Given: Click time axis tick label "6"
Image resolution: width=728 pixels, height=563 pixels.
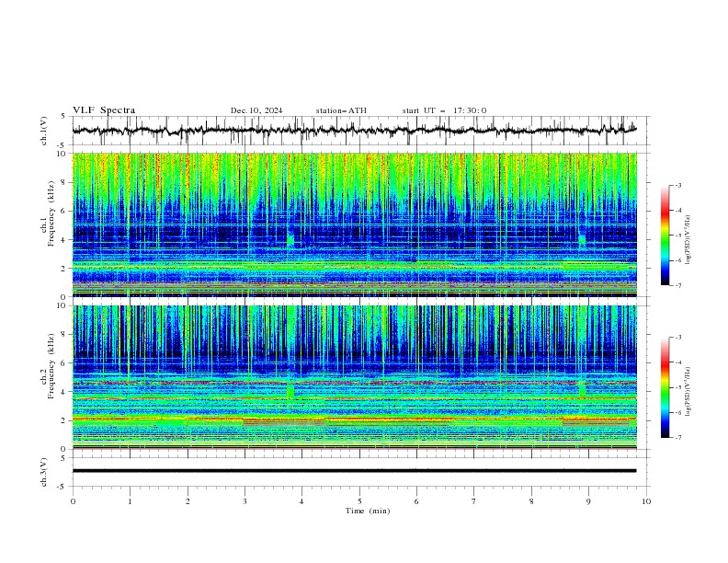Looking at the screenshot, I should (x=416, y=501).
